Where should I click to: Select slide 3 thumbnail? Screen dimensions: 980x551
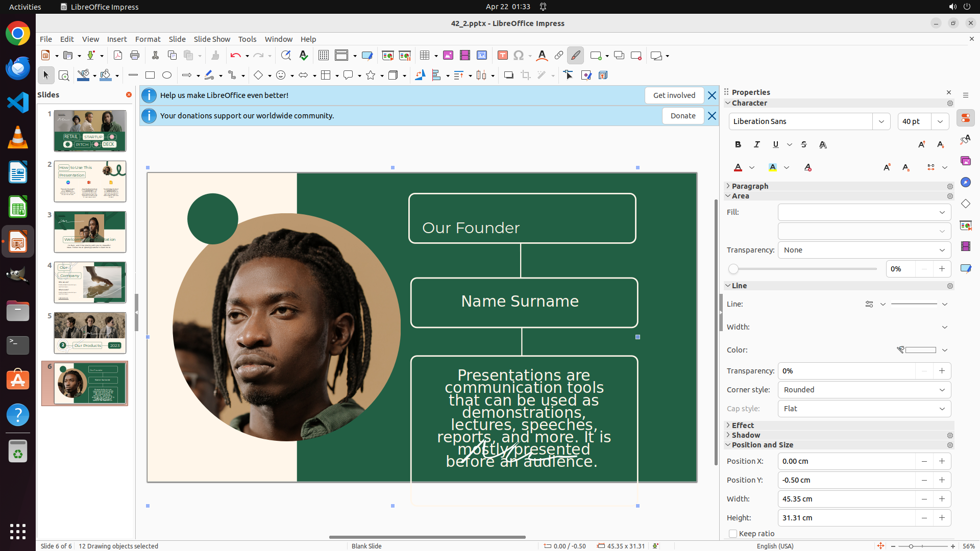pyautogui.click(x=90, y=232)
